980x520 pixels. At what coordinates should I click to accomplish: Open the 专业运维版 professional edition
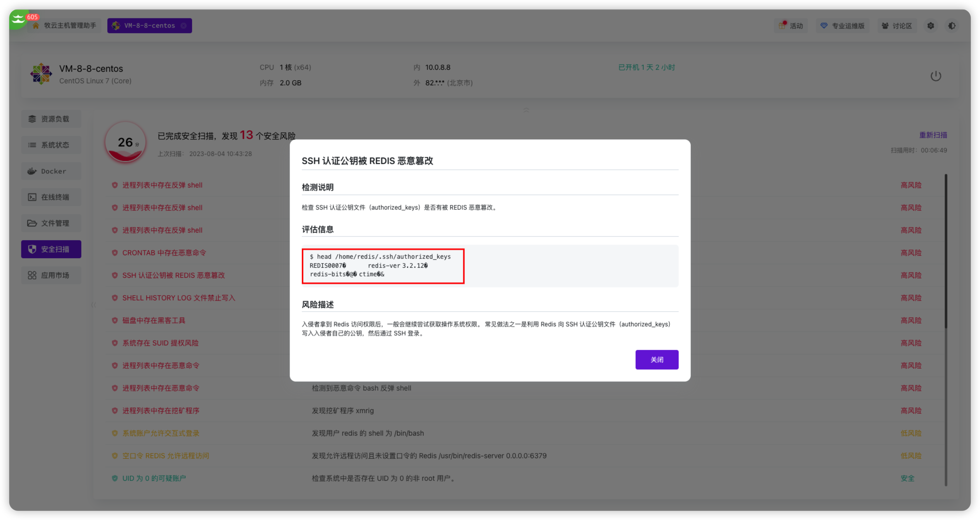843,26
